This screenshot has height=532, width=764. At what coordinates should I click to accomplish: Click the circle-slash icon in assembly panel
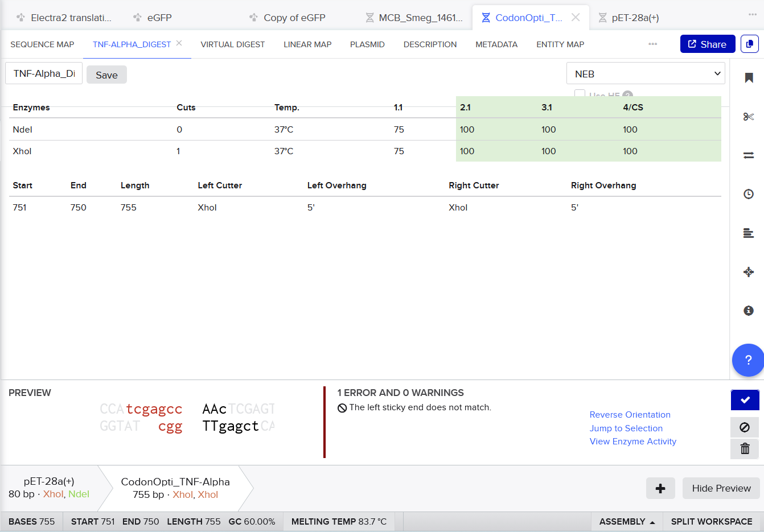point(745,427)
